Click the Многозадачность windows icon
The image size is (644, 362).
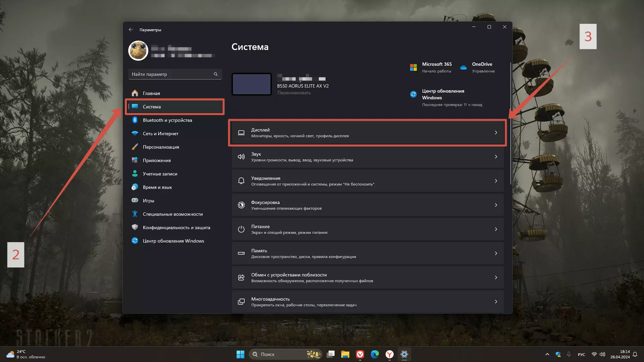tap(241, 302)
